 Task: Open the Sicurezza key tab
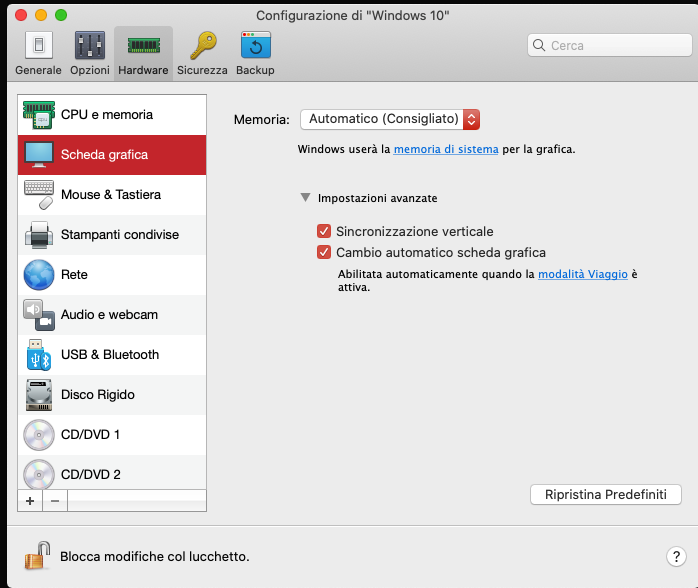pyautogui.click(x=202, y=53)
